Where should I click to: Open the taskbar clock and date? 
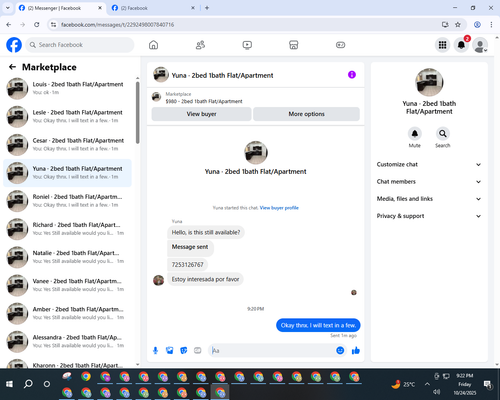(x=465, y=384)
